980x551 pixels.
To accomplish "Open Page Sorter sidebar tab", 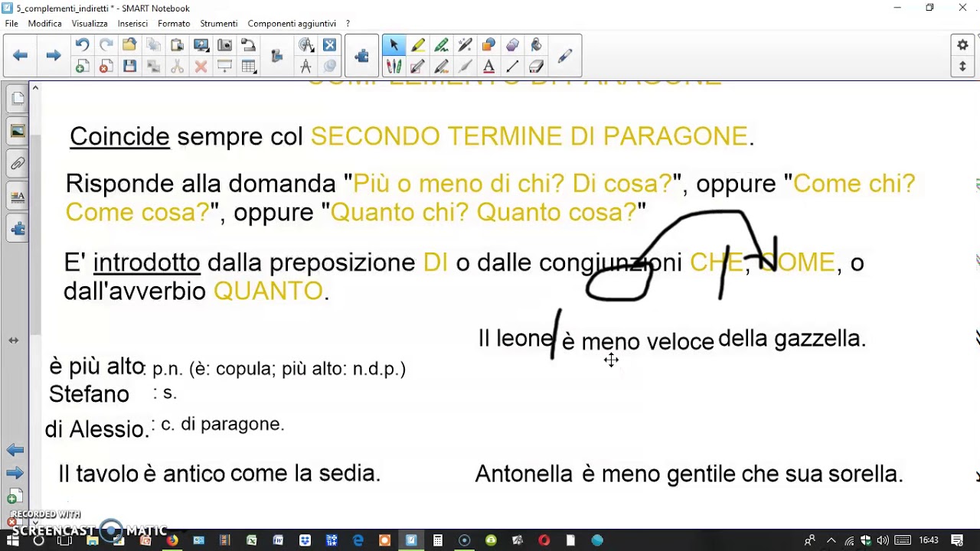I will 18,99.
